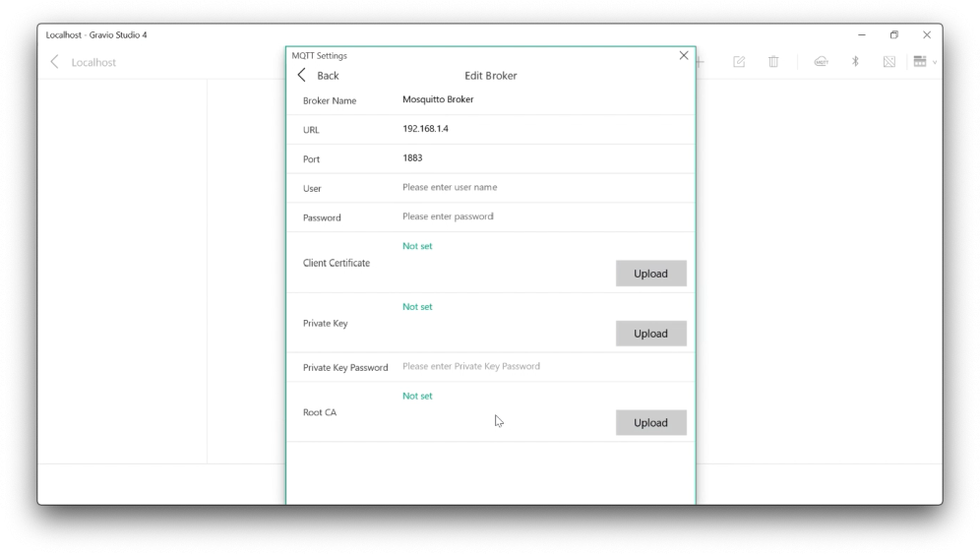Screen dimensions: 980x554
Task: Click the Broker Name field with Mosquitto Broker
Action: pos(544,99)
